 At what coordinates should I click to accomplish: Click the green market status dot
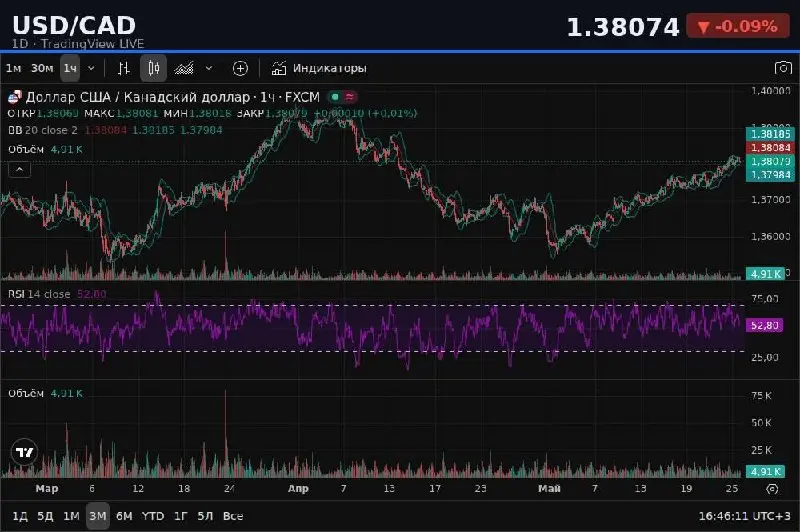click(335, 96)
